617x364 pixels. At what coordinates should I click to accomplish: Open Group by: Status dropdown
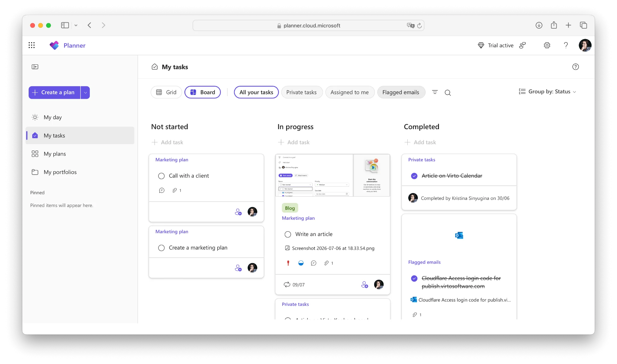[x=547, y=92]
